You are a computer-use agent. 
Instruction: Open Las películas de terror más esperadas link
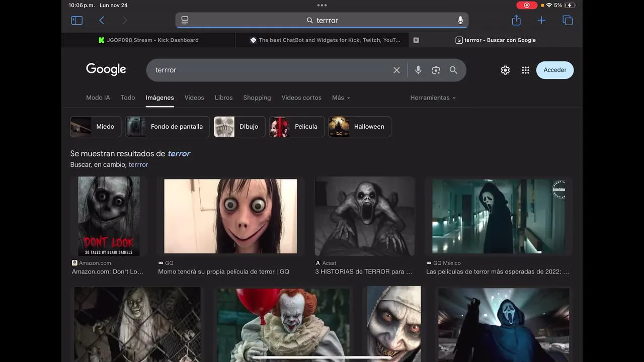498,271
